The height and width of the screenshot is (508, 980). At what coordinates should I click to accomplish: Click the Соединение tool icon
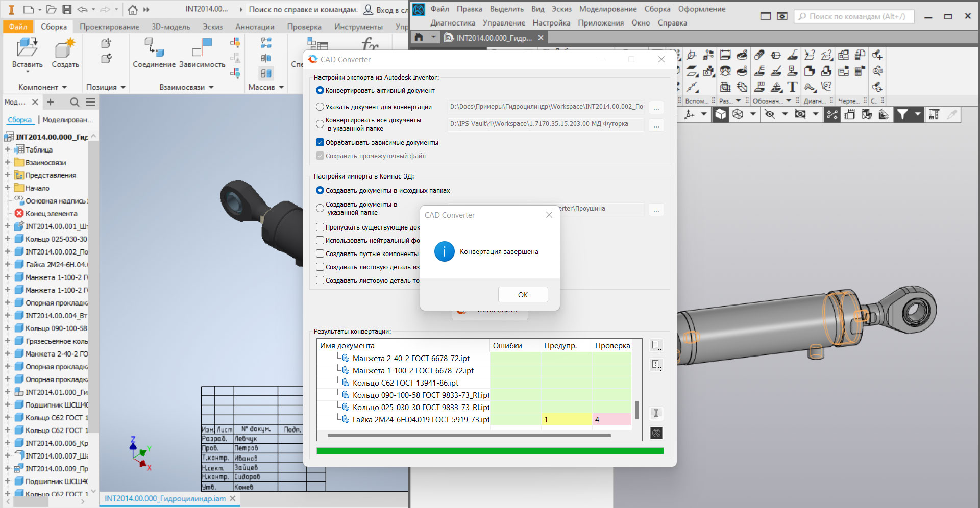pyautogui.click(x=154, y=48)
